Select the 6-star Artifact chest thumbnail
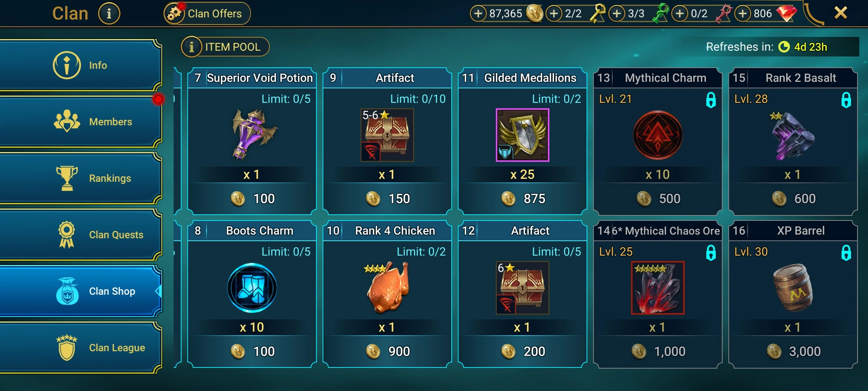This screenshot has height=391, width=868. click(522, 288)
